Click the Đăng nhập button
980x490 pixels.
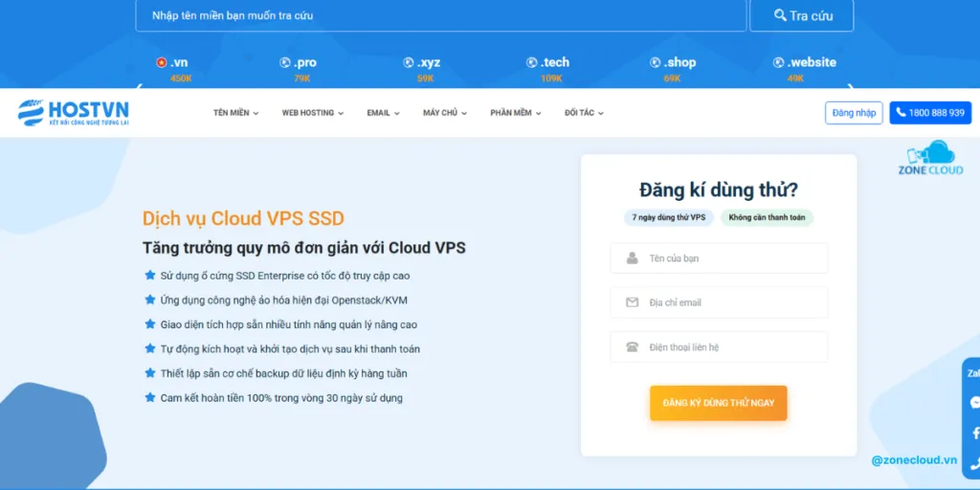point(854,113)
